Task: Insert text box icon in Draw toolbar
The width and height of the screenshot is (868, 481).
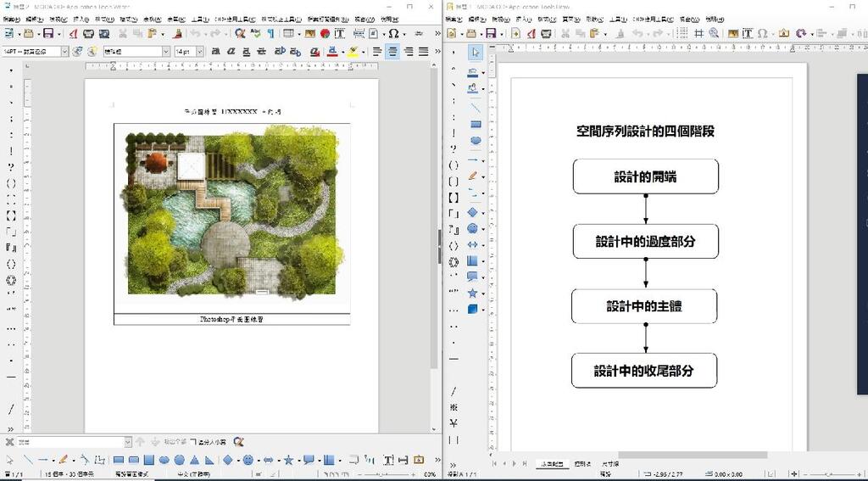Action: pyautogui.click(x=748, y=33)
